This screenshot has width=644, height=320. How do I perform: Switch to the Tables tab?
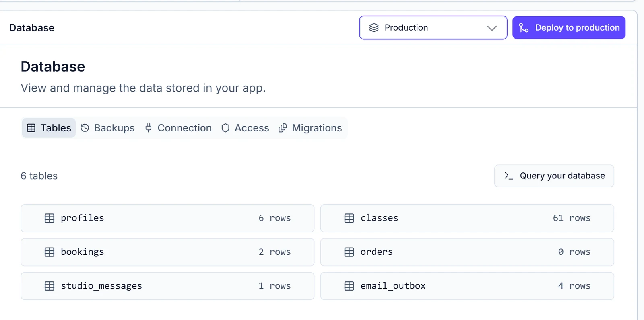[x=49, y=128]
